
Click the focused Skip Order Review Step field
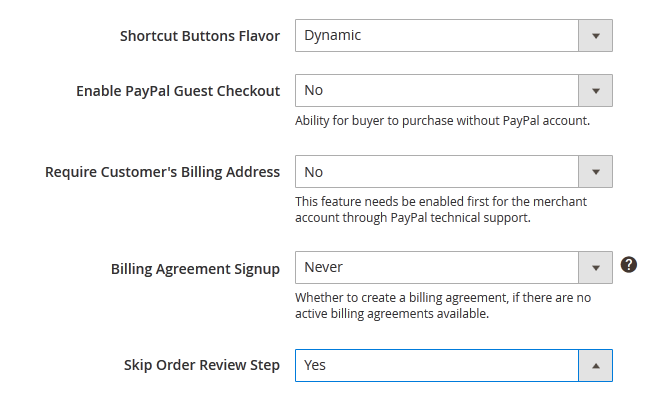[437, 366]
